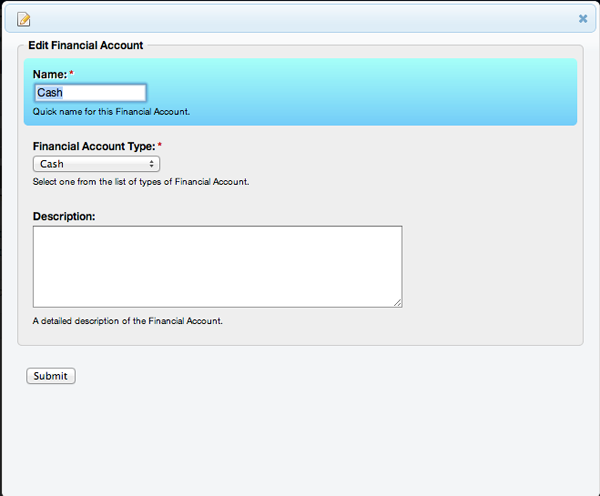Click the "Select one from the list" help text
This screenshot has height=496, width=600.
[140, 182]
